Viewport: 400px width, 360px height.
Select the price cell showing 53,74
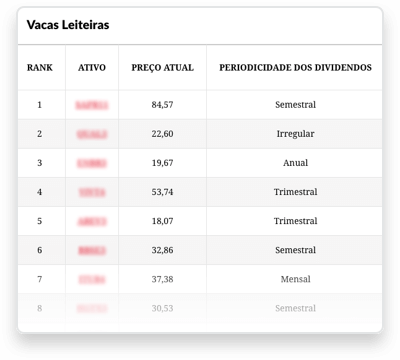[x=162, y=192]
